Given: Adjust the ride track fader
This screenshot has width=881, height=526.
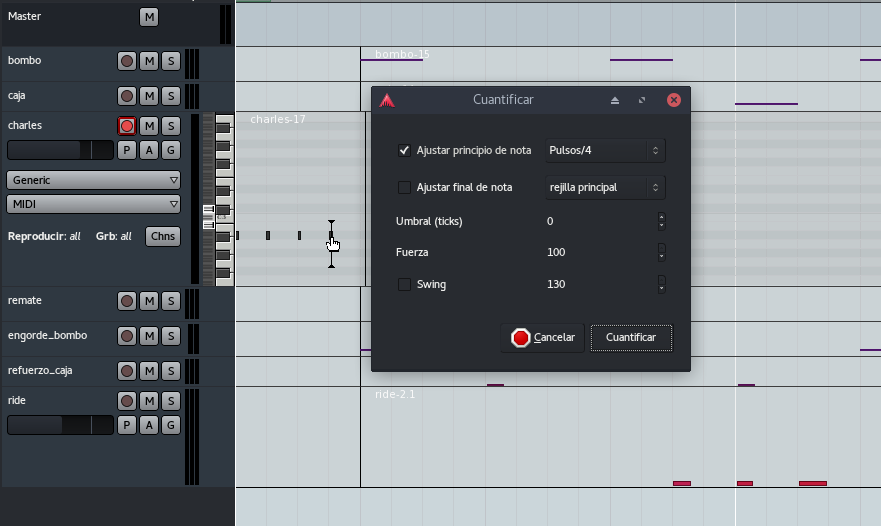Looking at the screenshot, I should pos(60,425).
